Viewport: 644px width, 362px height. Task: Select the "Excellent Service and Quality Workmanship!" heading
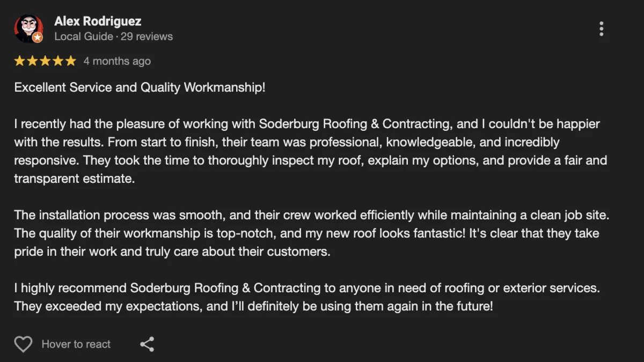coord(140,87)
